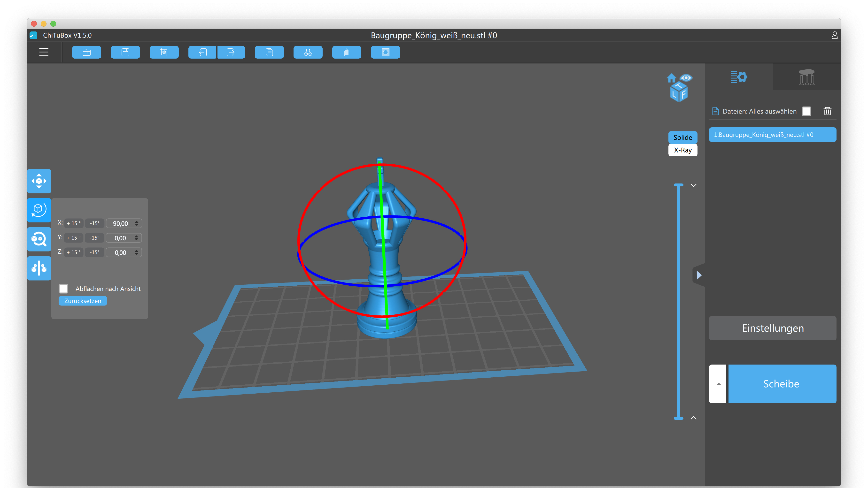868x488 pixels.
Task: Select the Scale tool in left sidebar
Action: click(x=39, y=239)
